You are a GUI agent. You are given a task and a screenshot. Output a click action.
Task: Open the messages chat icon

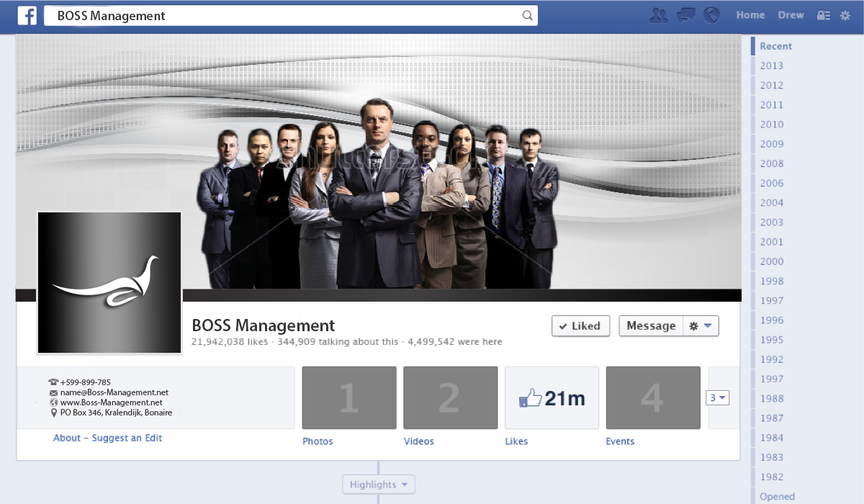coord(686,15)
